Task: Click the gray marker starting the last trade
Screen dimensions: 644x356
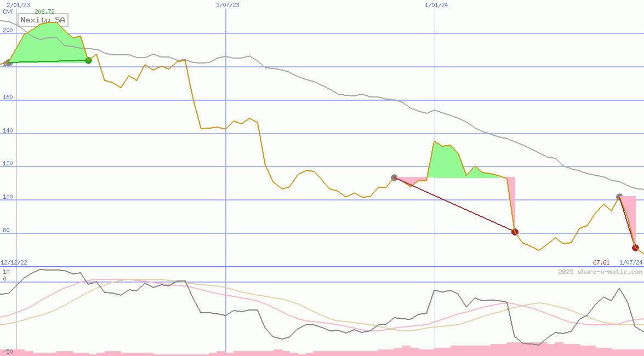Action: (618, 196)
